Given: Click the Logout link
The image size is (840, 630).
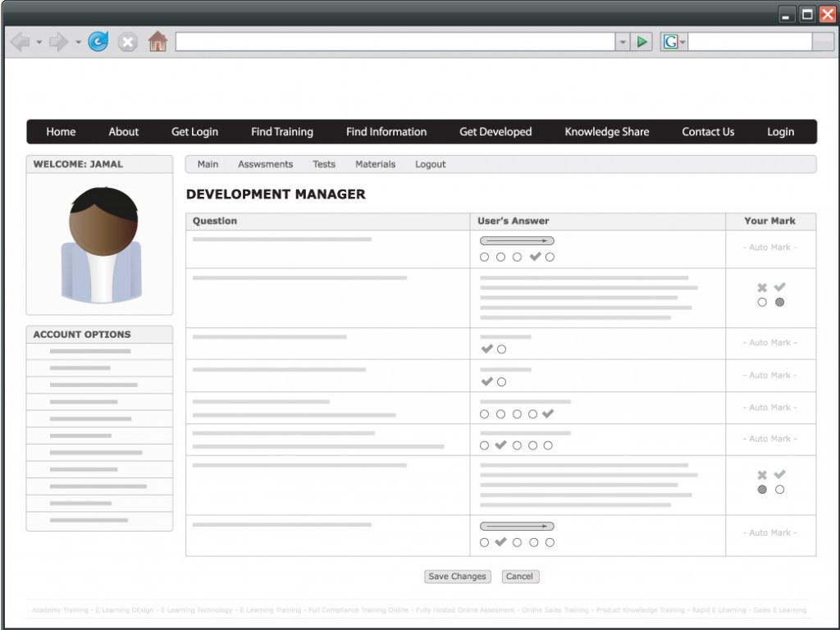Looking at the screenshot, I should pos(431,164).
